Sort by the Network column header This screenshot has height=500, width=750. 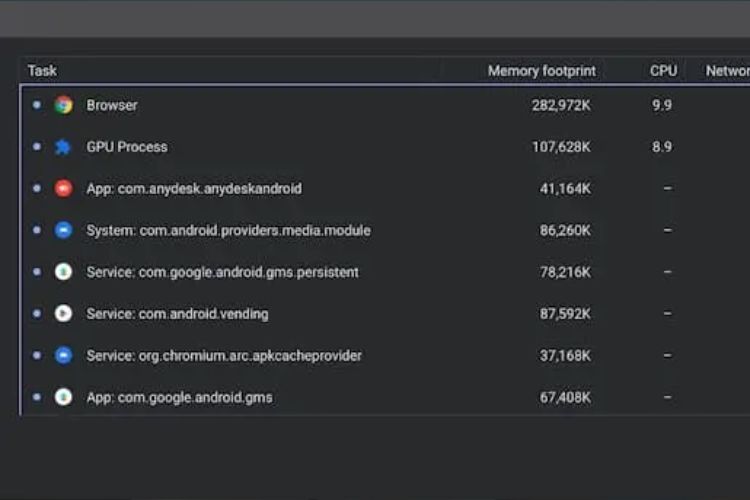pyautogui.click(x=728, y=71)
